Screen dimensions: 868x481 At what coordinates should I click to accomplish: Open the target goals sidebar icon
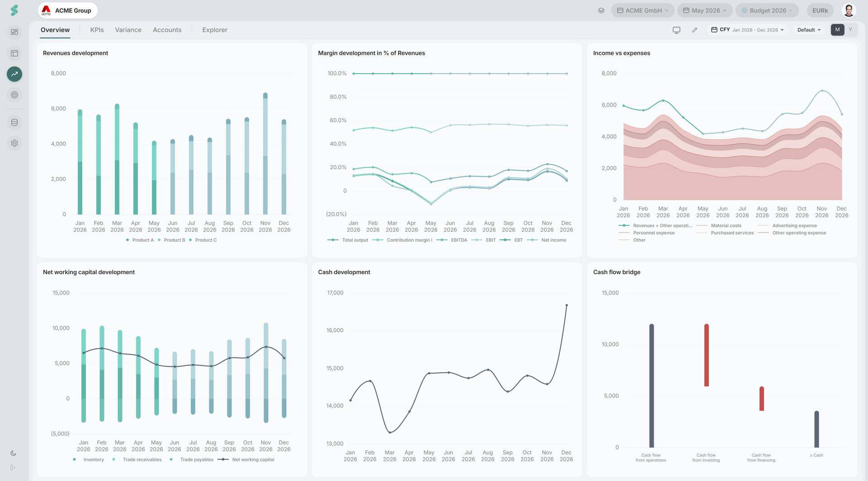coord(14,95)
